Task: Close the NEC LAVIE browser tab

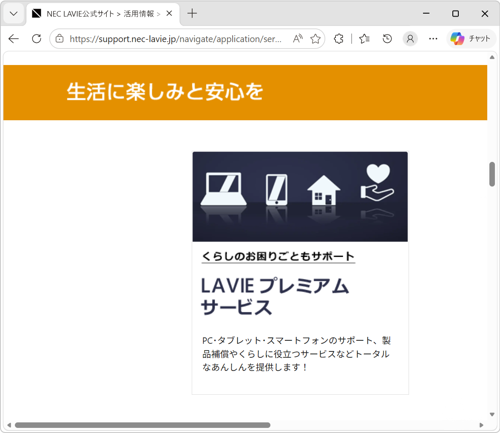Action: point(169,13)
